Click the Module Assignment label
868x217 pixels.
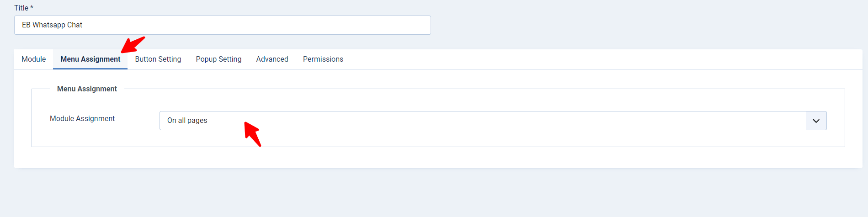click(82, 119)
